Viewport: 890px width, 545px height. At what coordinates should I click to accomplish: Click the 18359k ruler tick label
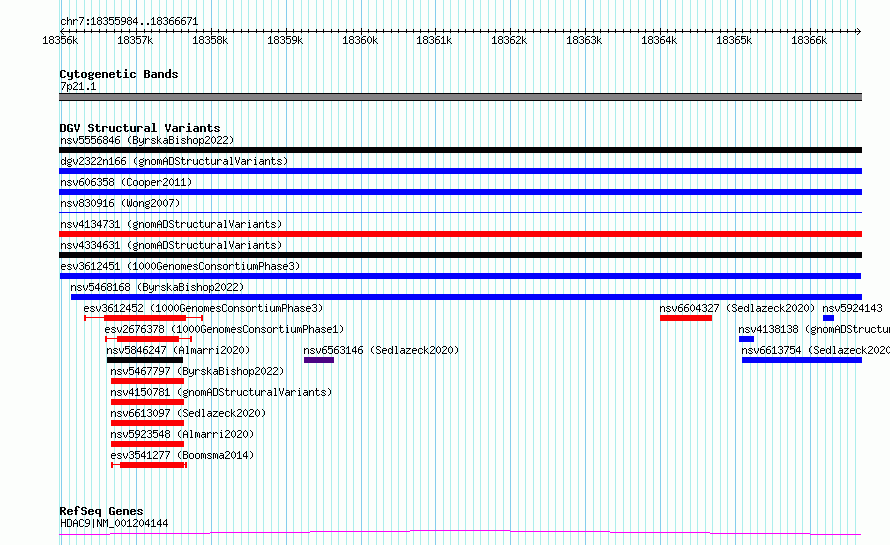click(x=285, y=40)
